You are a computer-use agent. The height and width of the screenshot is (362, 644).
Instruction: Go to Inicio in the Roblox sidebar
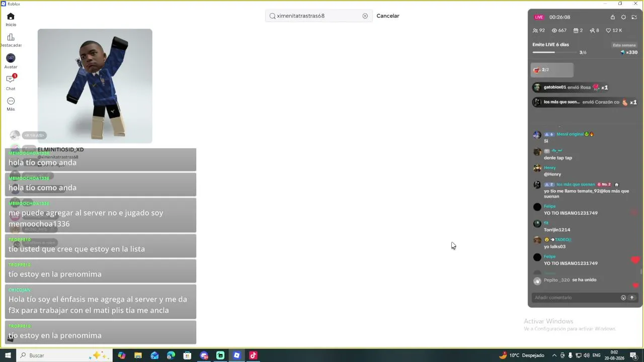coord(11,20)
